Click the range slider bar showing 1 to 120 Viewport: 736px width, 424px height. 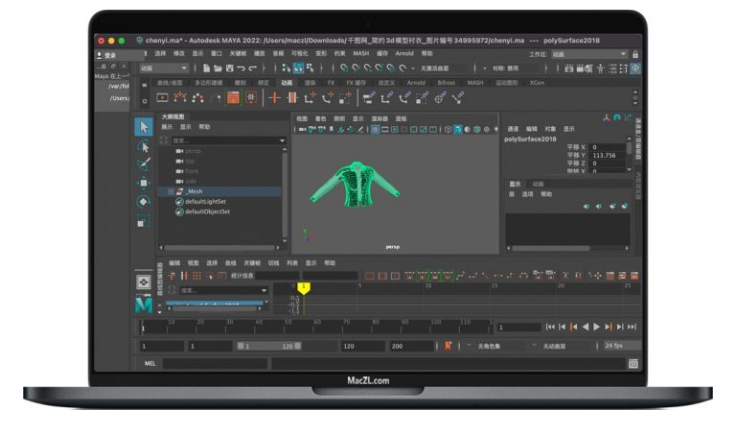(x=269, y=346)
